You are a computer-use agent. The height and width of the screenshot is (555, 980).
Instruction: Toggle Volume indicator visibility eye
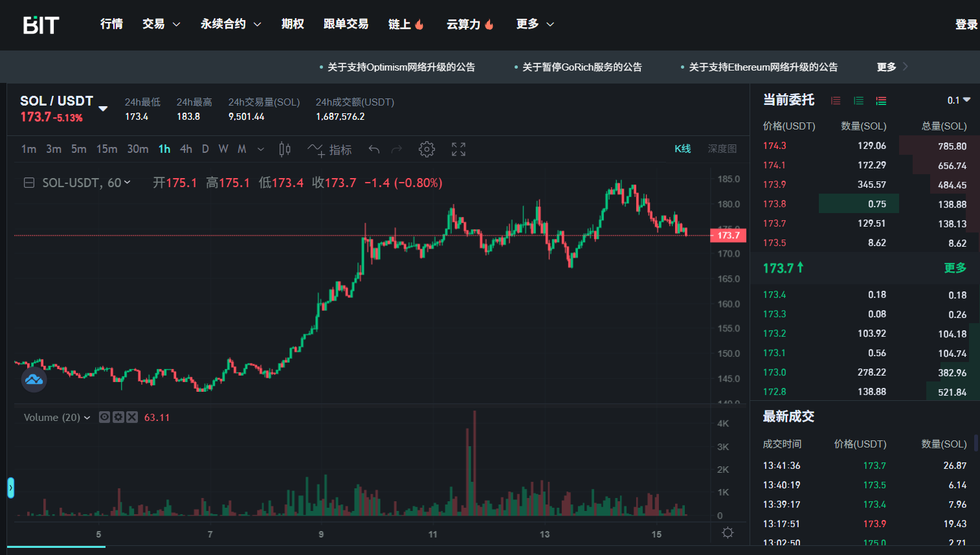click(x=104, y=417)
